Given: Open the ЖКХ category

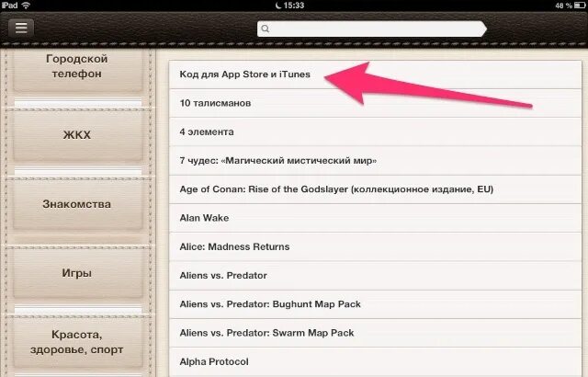Looking at the screenshot, I should pos(77,136).
